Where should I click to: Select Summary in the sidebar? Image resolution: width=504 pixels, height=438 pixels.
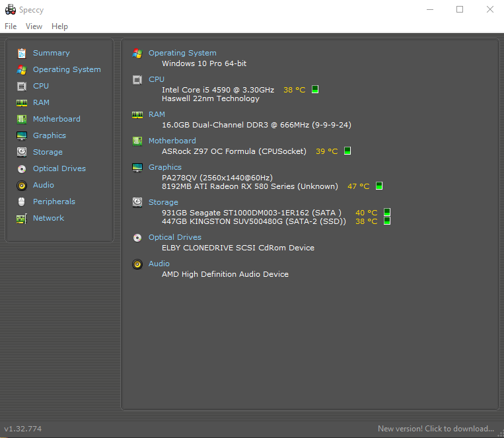click(51, 53)
